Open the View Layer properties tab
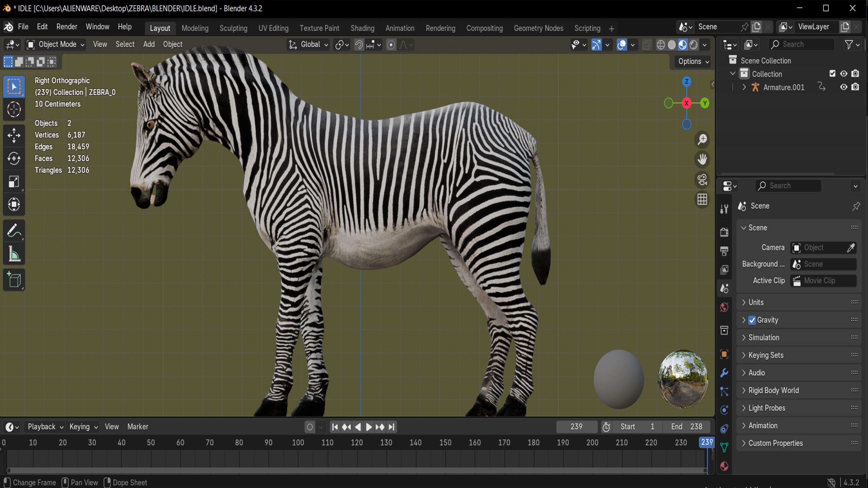This screenshot has width=868, height=488. pyautogui.click(x=724, y=270)
